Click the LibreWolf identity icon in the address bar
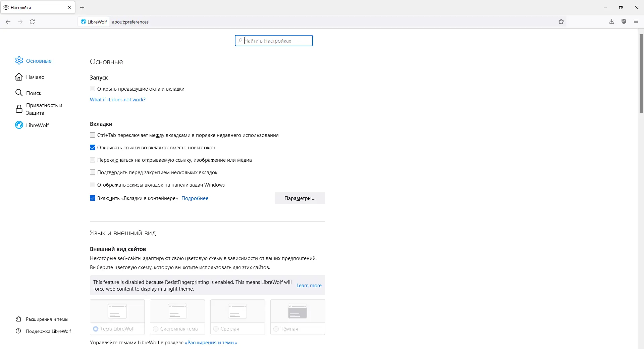 point(84,22)
